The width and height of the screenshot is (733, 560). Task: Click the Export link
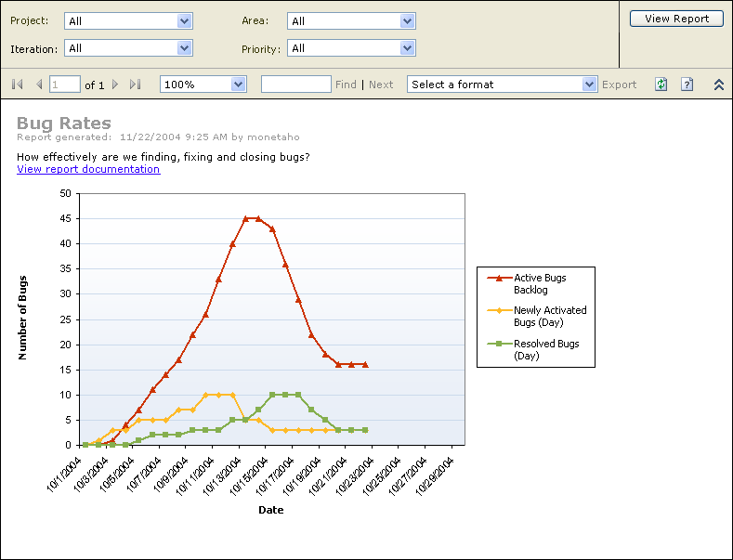(x=619, y=85)
